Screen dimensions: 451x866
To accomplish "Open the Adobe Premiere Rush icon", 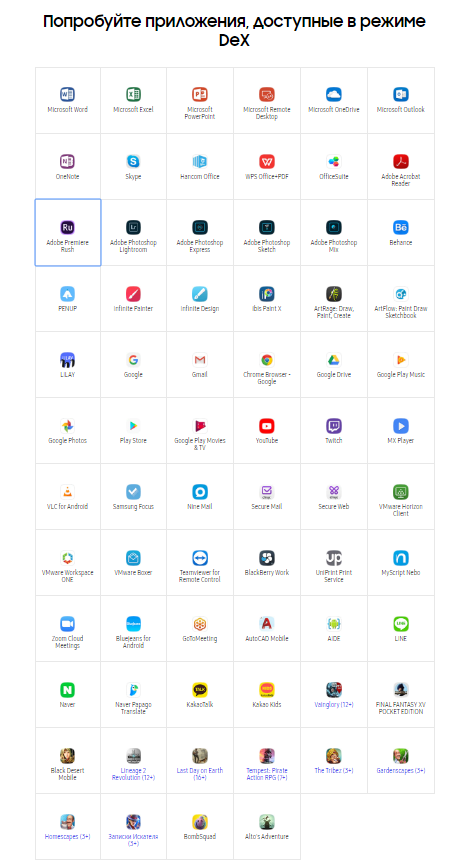I will pos(67,228).
